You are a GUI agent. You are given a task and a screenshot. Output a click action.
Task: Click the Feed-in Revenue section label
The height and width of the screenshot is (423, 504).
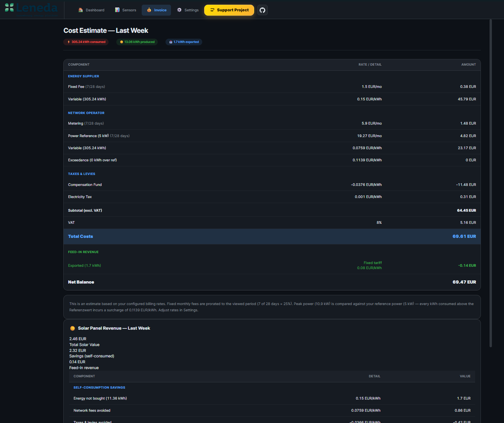83,252
